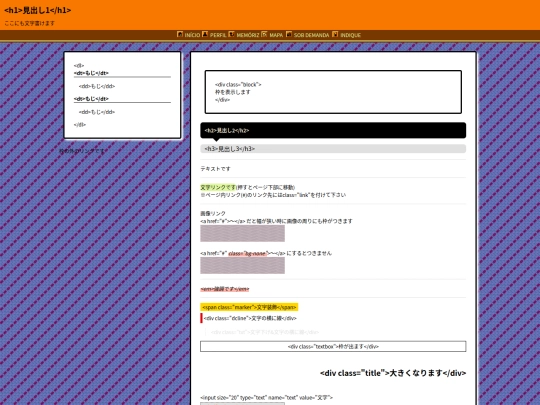Click the first image link with frame
Viewport: 540px width, 405px height.
pos(242,233)
